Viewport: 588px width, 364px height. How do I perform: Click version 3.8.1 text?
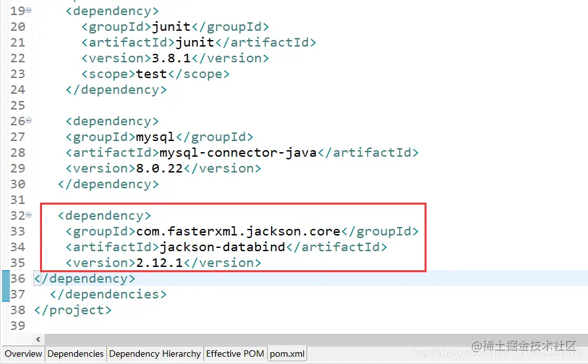tap(171, 58)
